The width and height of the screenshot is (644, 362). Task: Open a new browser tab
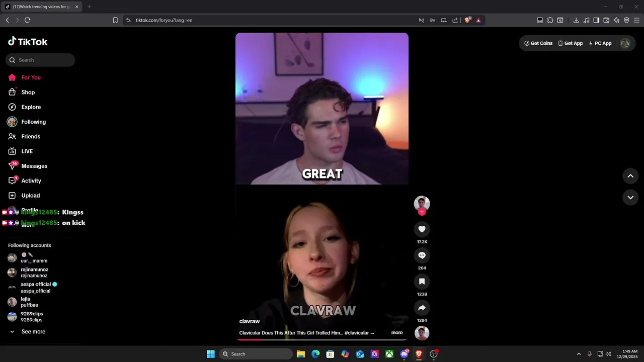pyautogui.click(x=89, y=7)
